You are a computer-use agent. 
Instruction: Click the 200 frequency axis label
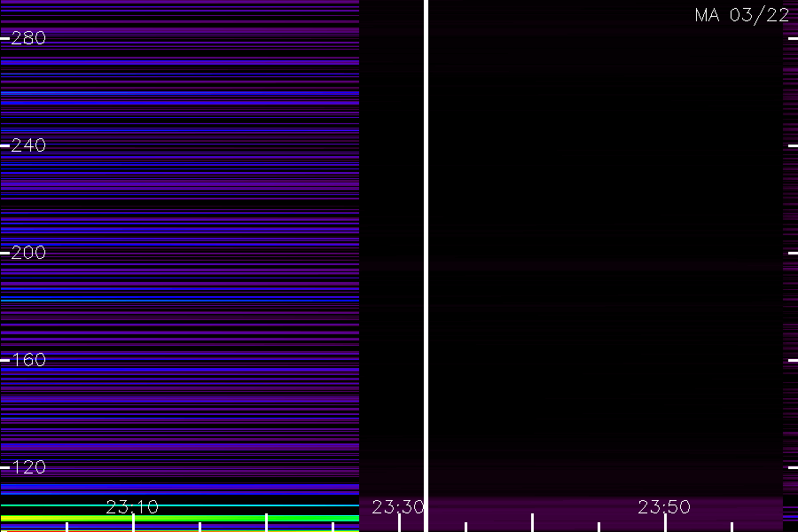pos(28,253)
